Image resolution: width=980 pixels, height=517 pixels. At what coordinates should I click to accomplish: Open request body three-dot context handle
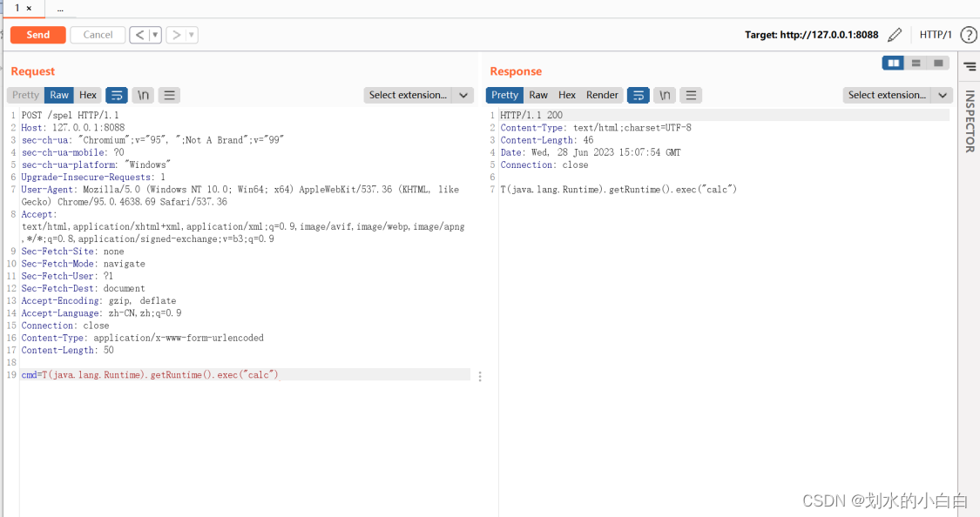tap(480, 377)
